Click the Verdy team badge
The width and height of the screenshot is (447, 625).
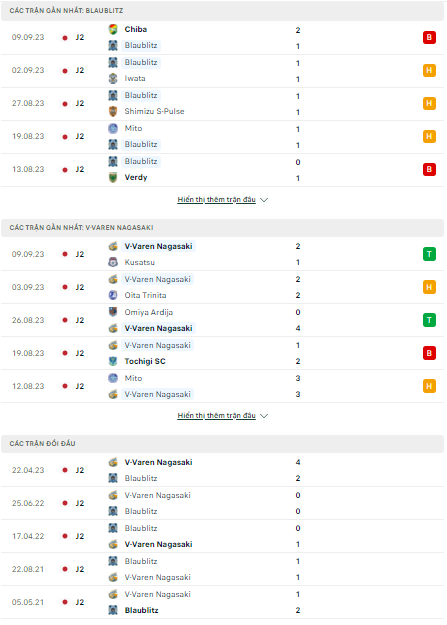pyautogui.click(x=113, y=177)
